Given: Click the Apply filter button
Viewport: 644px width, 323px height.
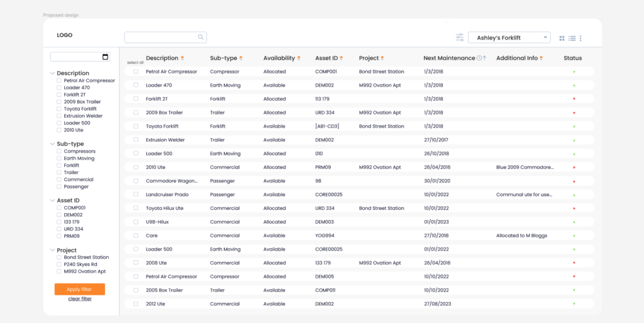Looking at the screenshot, I should (79, 289).
